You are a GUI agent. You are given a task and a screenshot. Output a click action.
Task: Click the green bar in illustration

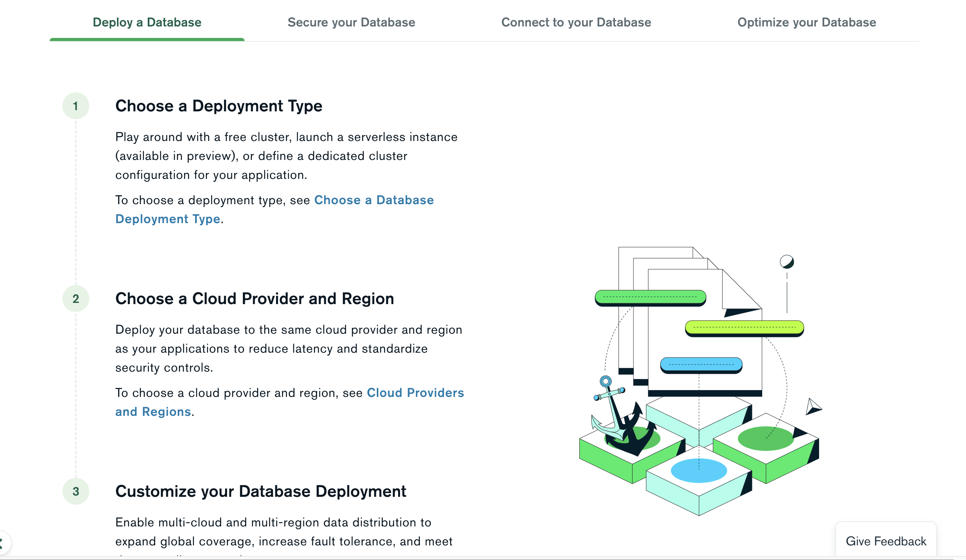(x=650, y=297)
